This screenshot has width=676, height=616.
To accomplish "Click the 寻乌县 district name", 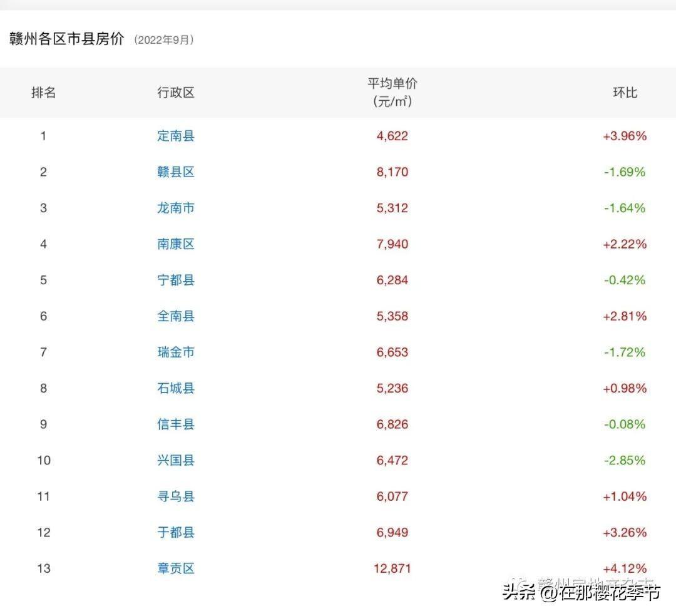I will pos(175,496).
